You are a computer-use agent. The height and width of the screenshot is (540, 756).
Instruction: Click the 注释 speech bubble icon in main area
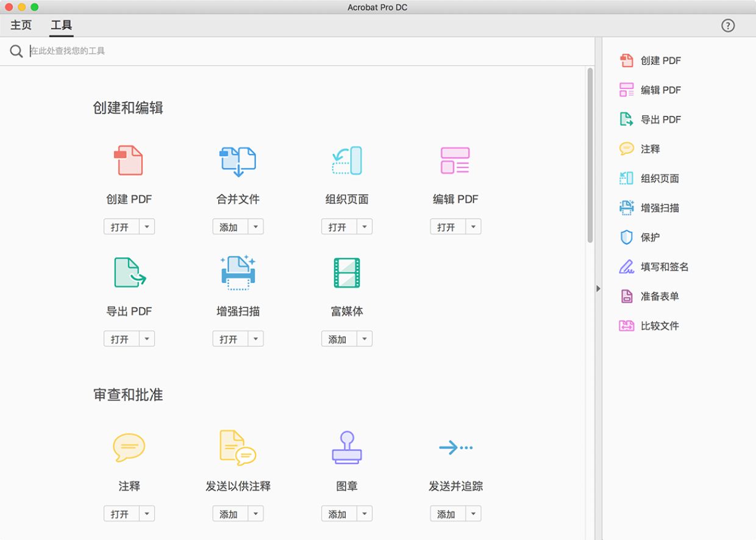pyautogui.click(x=129, y=447)
